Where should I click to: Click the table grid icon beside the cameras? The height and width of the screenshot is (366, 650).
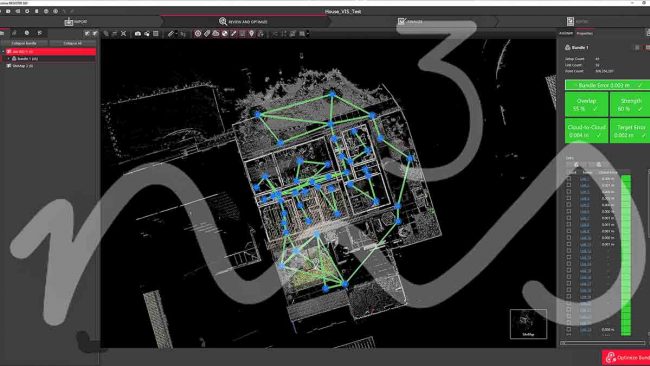pos(156,34)
